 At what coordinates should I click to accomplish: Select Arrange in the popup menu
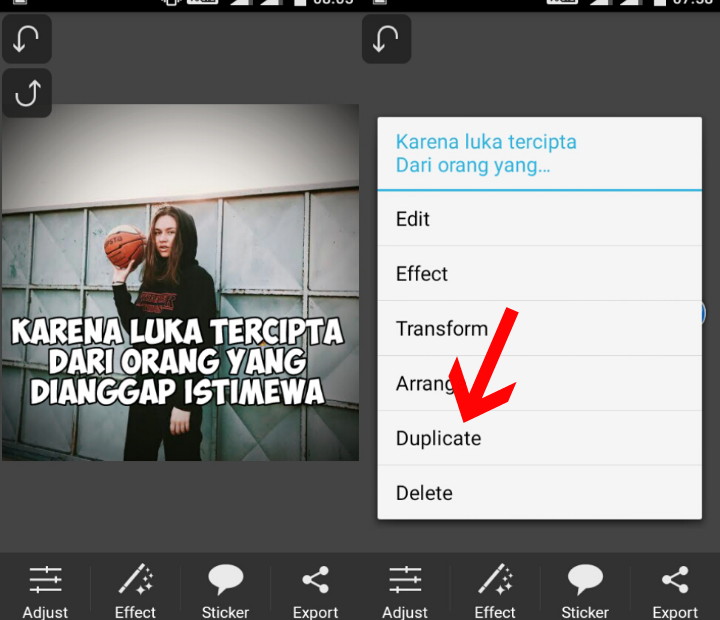tap(540, 383)
